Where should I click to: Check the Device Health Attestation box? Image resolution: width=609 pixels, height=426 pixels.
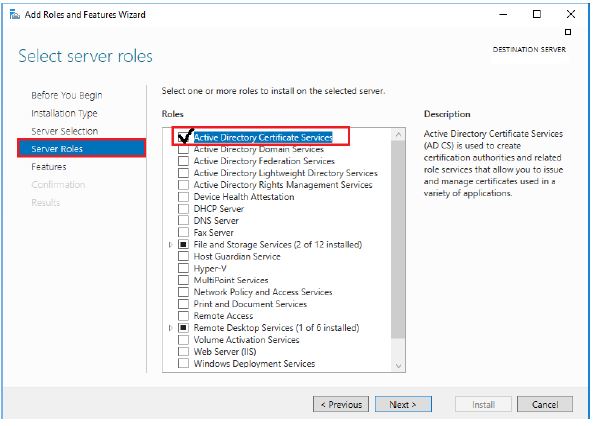tap(183, 197)
